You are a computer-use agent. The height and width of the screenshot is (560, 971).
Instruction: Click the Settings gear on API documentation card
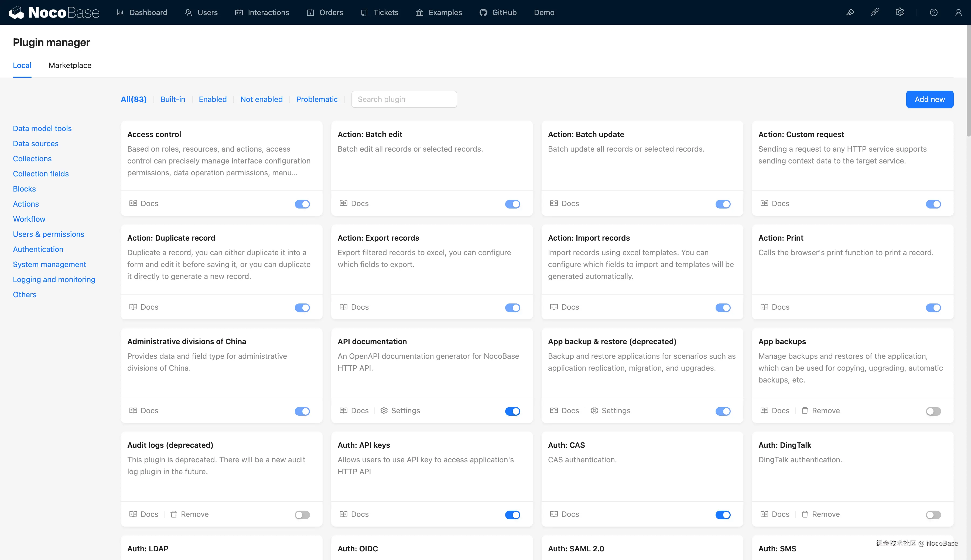384,410
